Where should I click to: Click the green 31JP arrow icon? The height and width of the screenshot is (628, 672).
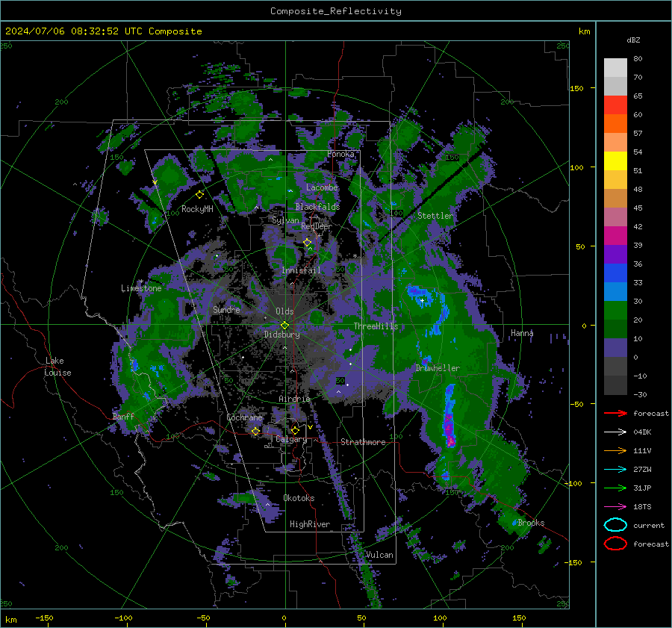tap(615, 488)
